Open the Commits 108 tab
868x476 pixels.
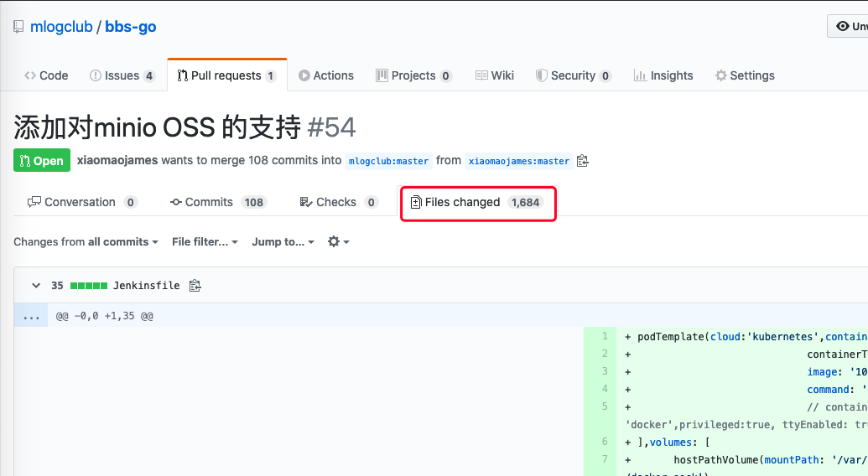click(x=218, y=202)
